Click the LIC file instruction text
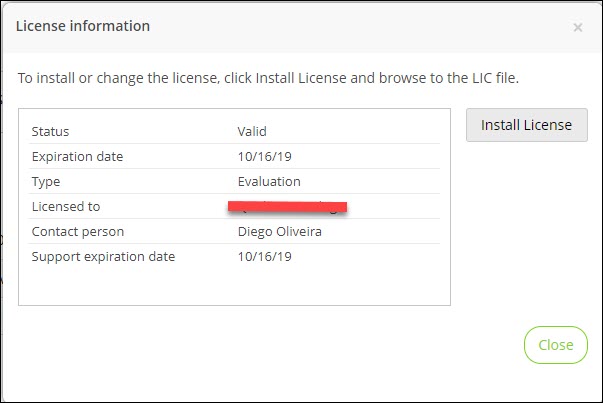The width and height of the screenshot is (603, 403). [x=282, y=77]
